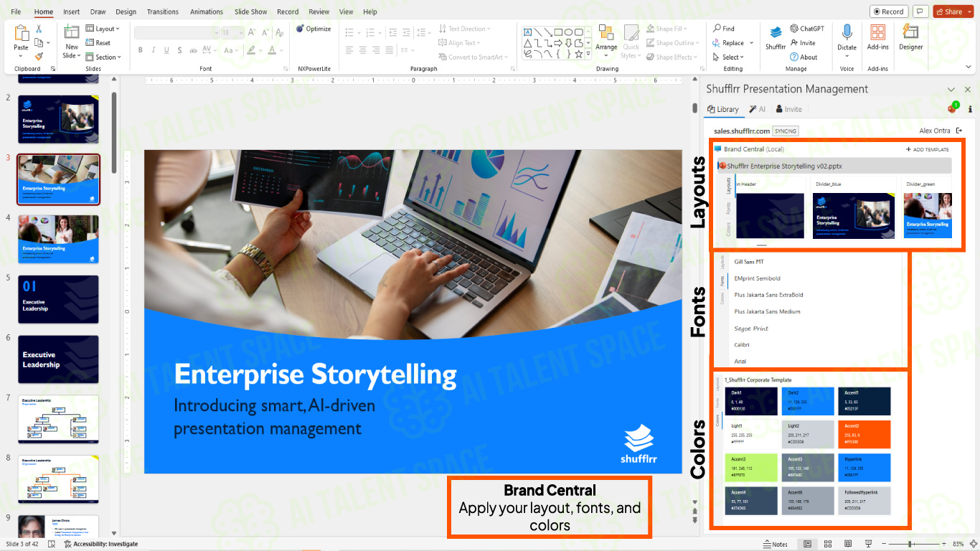Switch to Slide Sorter view

coord(828,544)
